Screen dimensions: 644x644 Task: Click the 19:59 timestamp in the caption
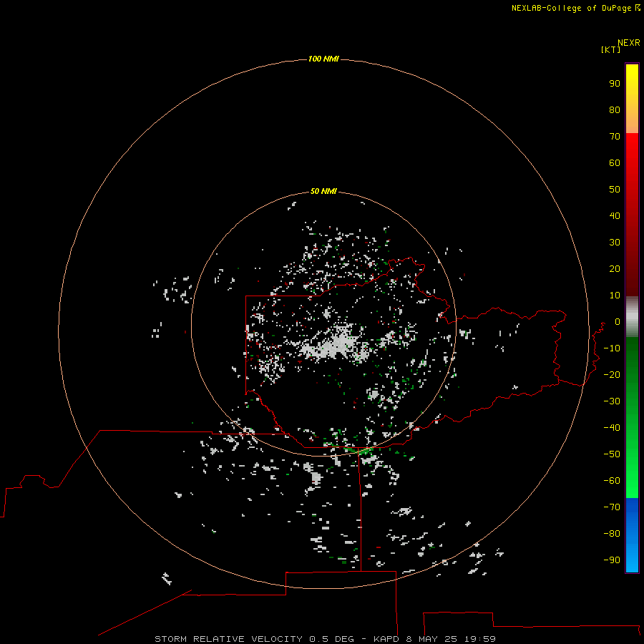479,639
